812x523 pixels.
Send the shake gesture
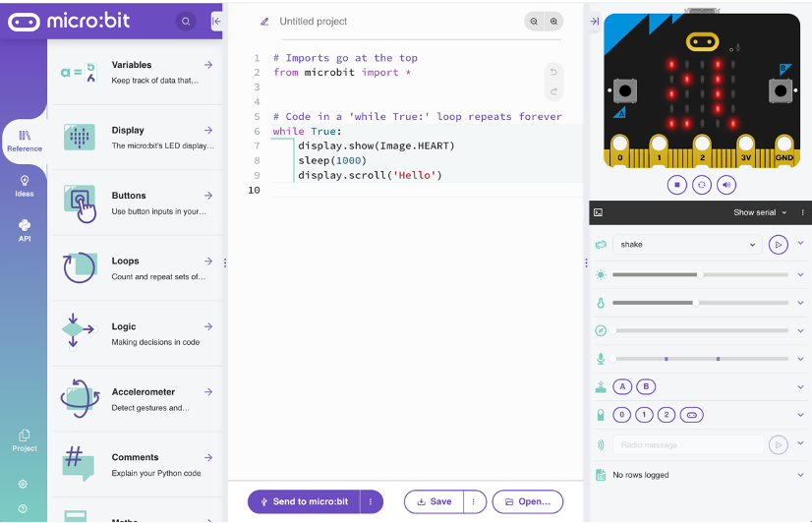779,245
